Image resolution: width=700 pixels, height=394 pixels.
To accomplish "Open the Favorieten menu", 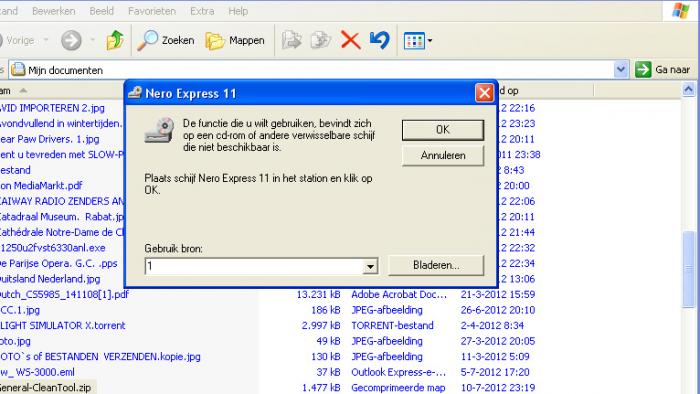I will 152,11.
